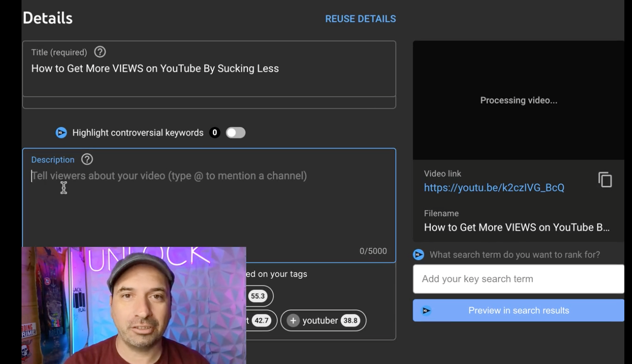This screenshot has height=364, width=632.
Task: Click the tag score badge 55.3
Action: (258, 296)
